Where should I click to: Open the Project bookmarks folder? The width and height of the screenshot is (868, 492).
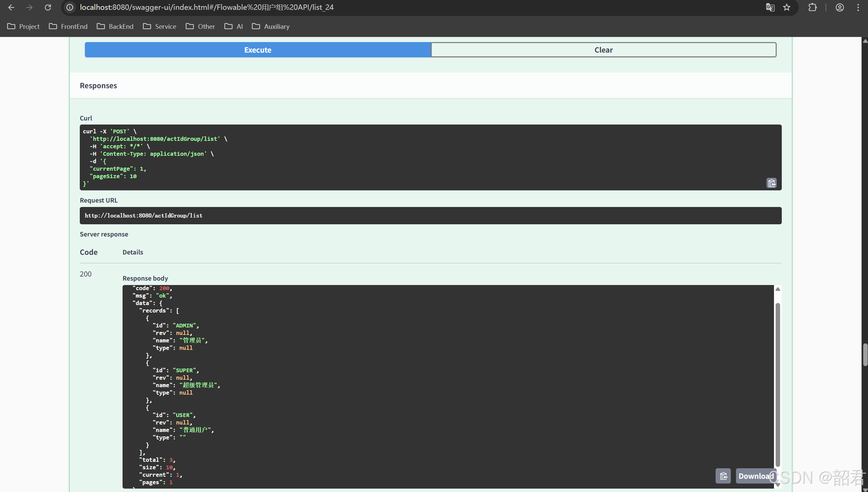pyautogui.click(x=23, y=26)
